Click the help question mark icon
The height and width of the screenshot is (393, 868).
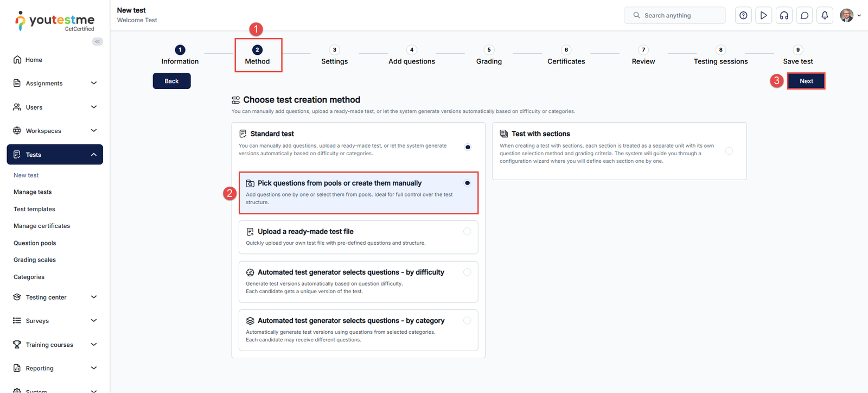click(743, 16)
